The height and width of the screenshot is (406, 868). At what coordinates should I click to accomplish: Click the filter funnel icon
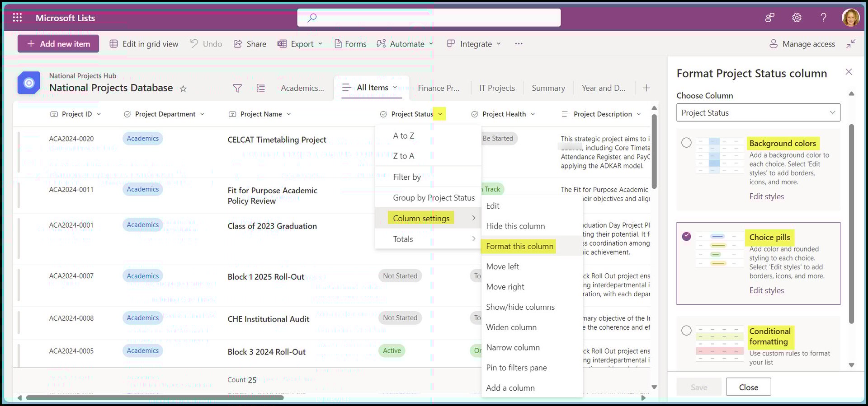coord(237,88)
